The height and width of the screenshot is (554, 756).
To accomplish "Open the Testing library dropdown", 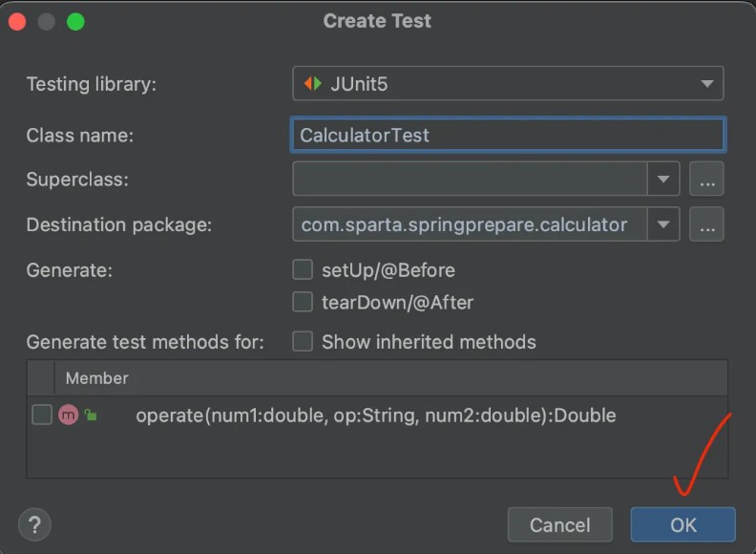I will [x=706, y=84].
